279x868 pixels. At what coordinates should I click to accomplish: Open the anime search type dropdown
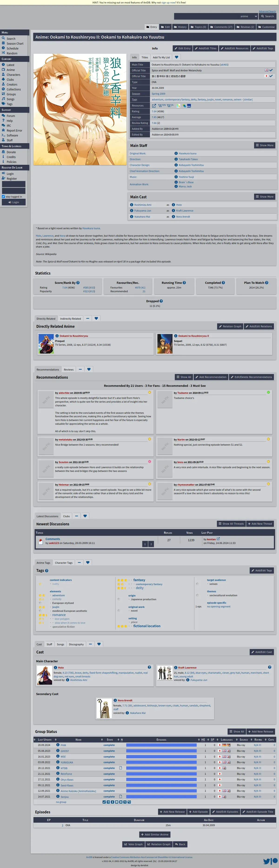249,16
